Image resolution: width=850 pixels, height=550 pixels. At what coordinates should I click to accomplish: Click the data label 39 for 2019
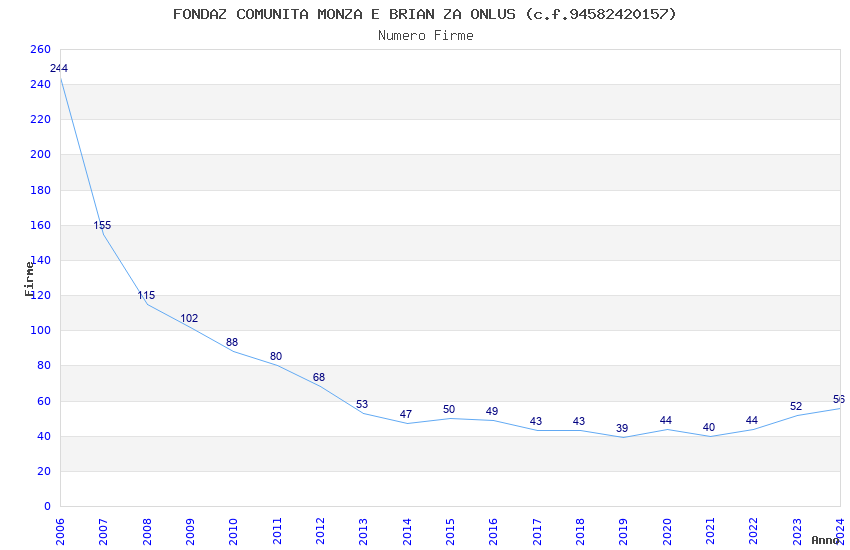(622, 428)
